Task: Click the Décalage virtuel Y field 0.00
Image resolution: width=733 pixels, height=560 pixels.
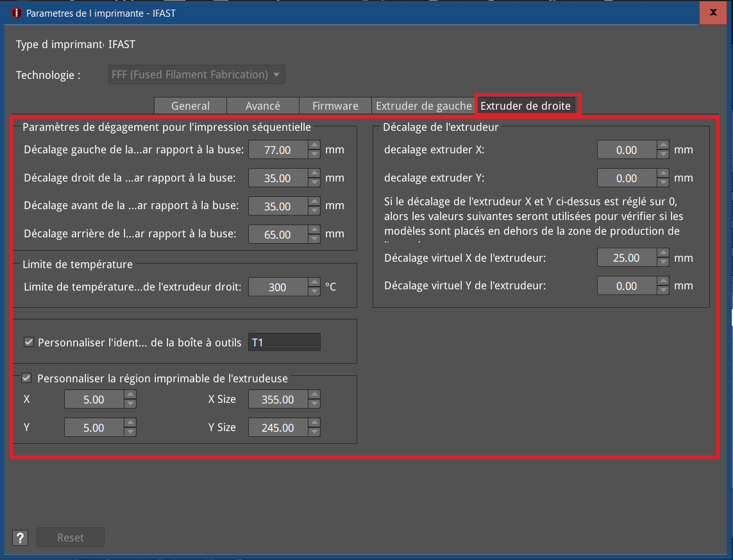Action: (x=627, y=285)
